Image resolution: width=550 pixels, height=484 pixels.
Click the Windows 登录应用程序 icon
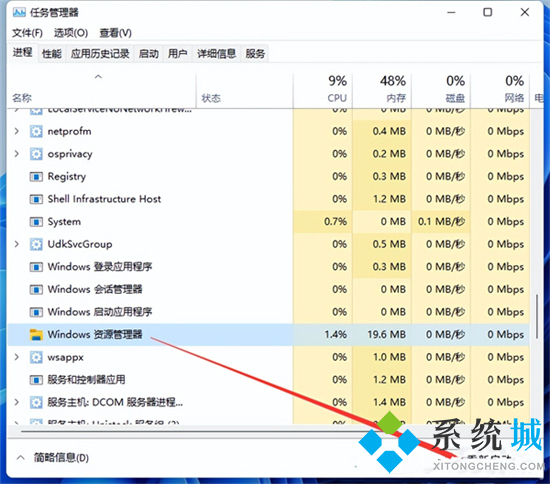[x=36, y=267]
